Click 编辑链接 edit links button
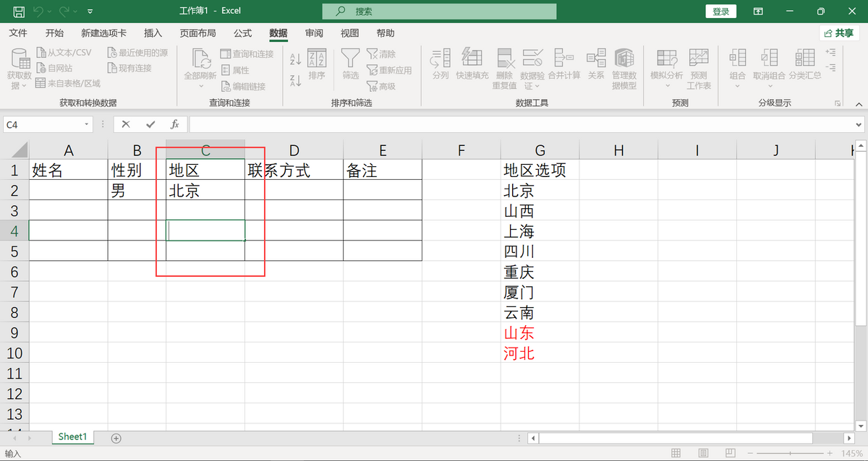This screenshot has height=461, width=868. coord(242,86)
